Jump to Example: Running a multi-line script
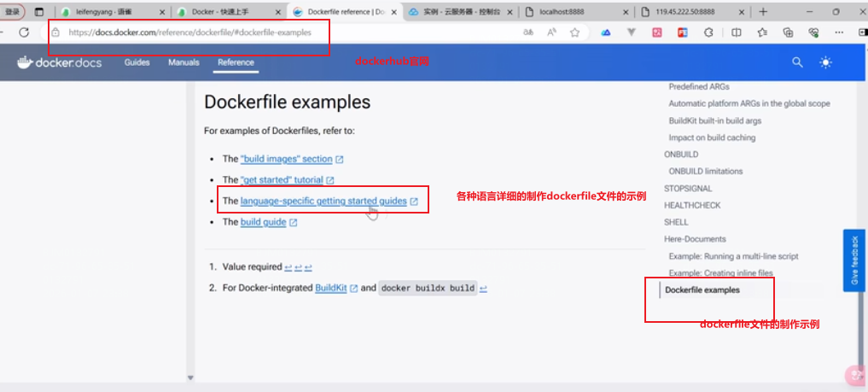Screen dimensions: 868x392 (x=733, y=256)
